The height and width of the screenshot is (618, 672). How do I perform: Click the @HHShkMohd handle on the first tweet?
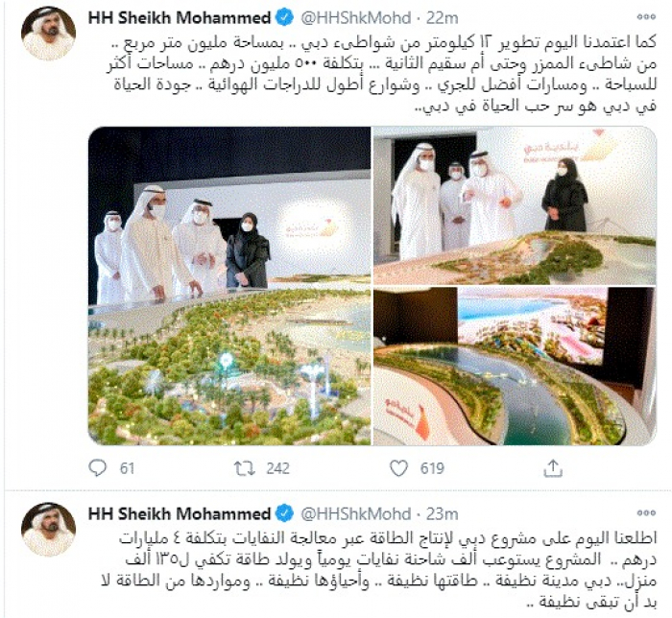tap(356, 18)
